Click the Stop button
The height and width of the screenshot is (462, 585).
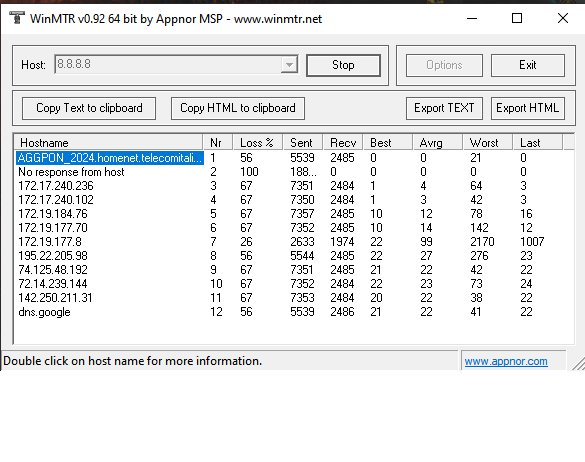343,65
